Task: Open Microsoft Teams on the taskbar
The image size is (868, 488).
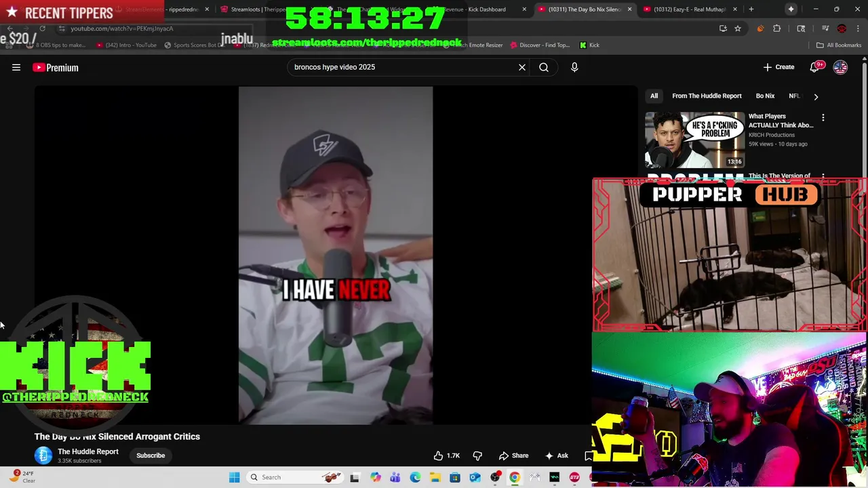Action: (x=395, y=477)
